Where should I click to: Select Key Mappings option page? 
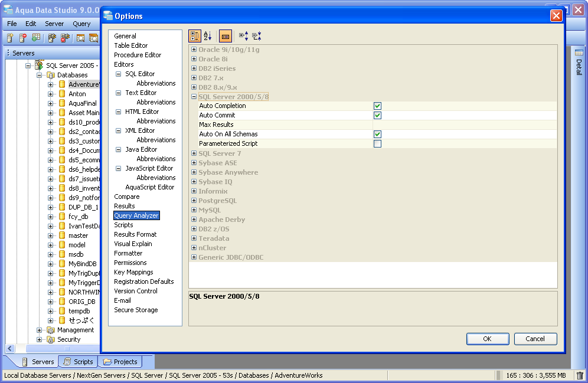(133, 272)
